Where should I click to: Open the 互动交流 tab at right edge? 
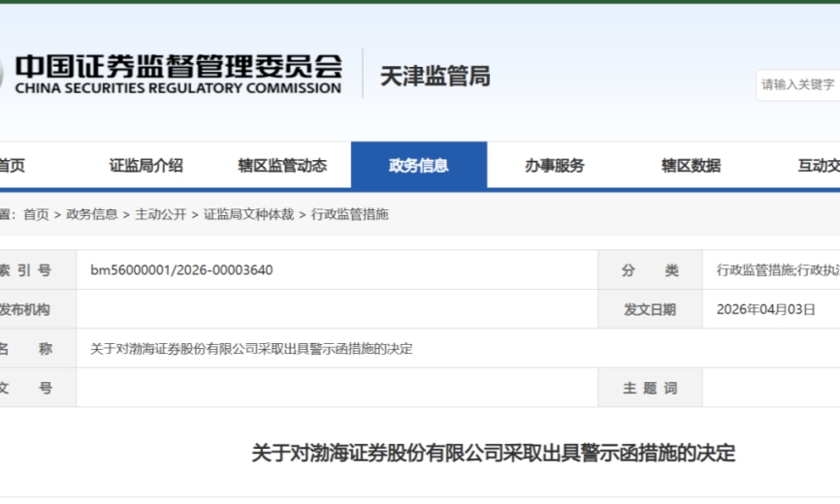[x=818, y=166]
